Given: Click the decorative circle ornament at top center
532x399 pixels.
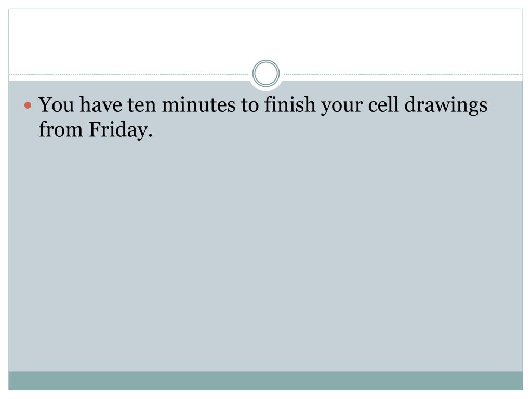Looking at the screenshot, I should pyautogui.click(x=266, y=73).
